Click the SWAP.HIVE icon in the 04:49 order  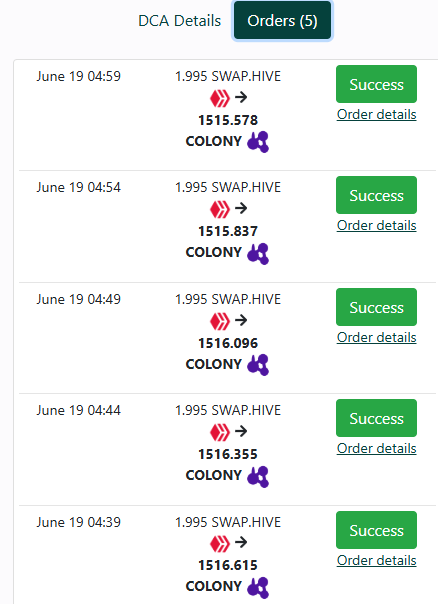[x=220, y=321]
